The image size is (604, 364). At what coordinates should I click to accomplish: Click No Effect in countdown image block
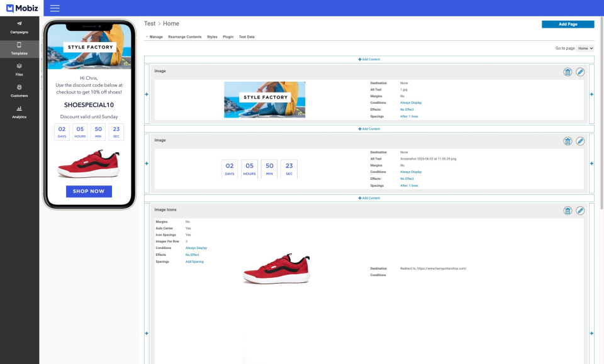[407, 179]
